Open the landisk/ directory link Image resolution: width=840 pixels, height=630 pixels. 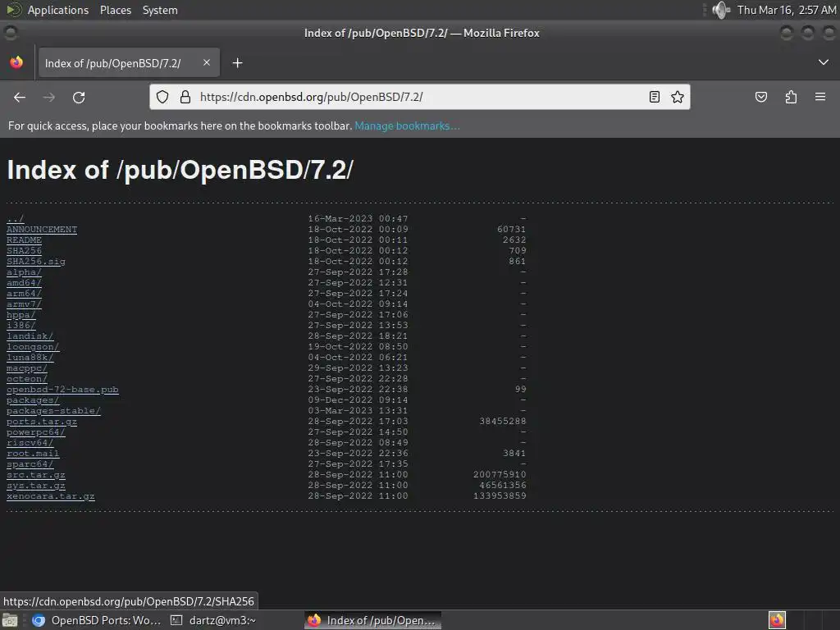[x=30, y=336]
